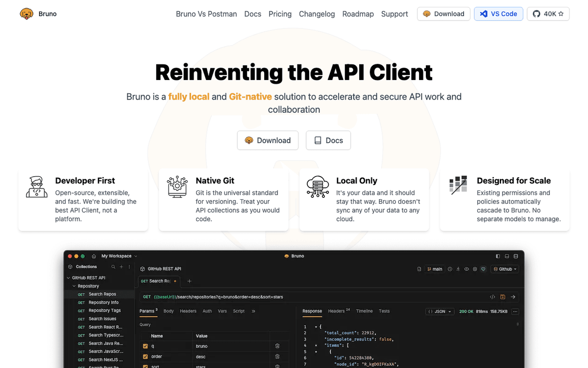588x368 pixels.
Task: Select the Repository Info request
Action: tap(103, 303)
